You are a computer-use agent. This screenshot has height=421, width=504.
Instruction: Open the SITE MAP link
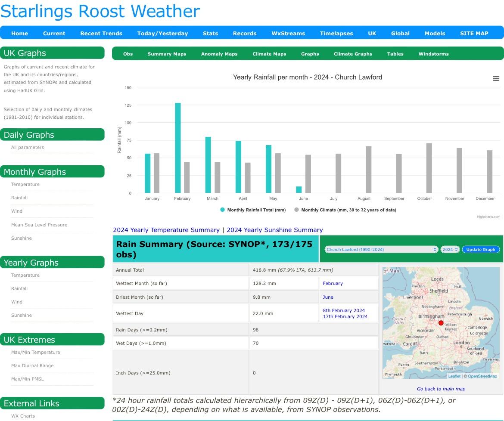pos(474,34)
